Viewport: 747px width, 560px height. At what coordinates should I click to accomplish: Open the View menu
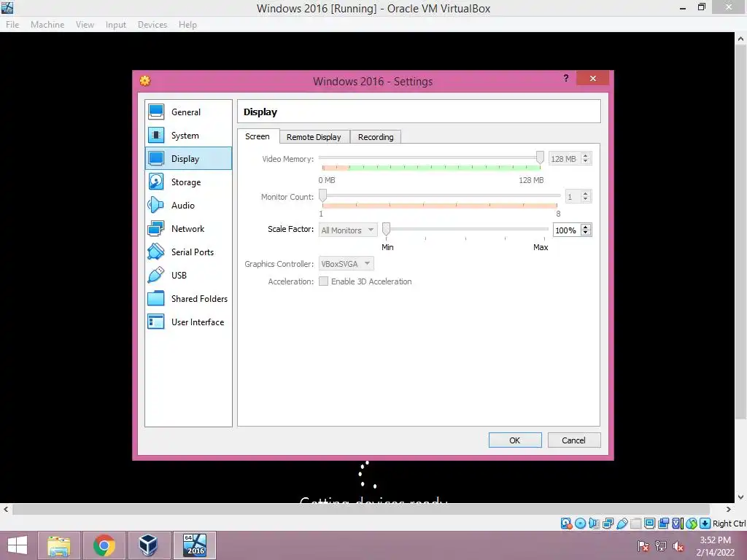click(85, 24)
